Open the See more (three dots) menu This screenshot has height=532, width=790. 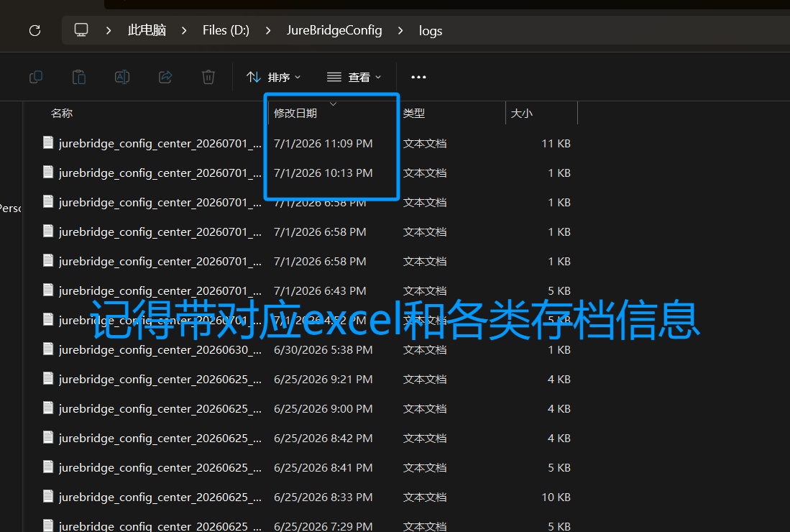(418, 77)
